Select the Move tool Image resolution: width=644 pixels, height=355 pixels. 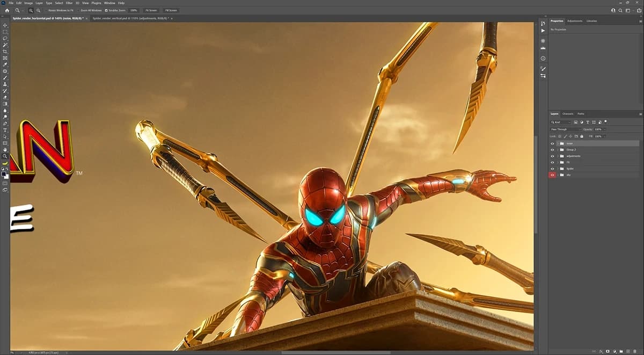(5, 25)
